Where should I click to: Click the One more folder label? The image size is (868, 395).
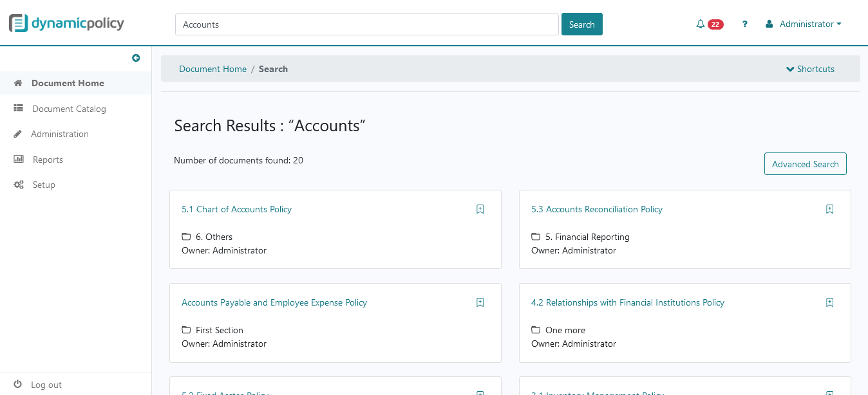coord(565,330)
